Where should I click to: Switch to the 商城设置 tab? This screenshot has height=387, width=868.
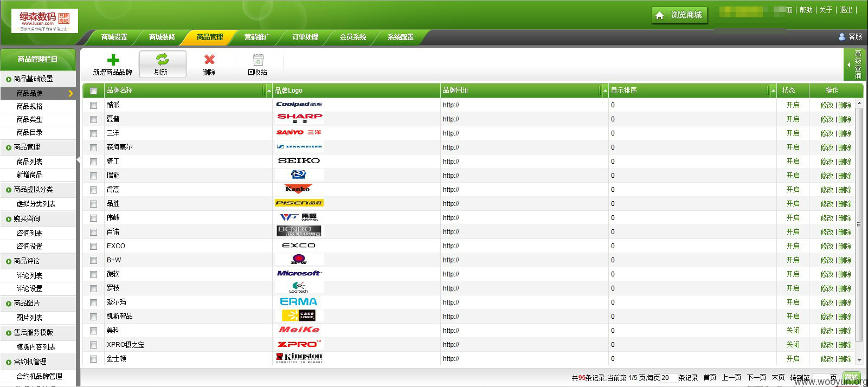tap(114, 37)
